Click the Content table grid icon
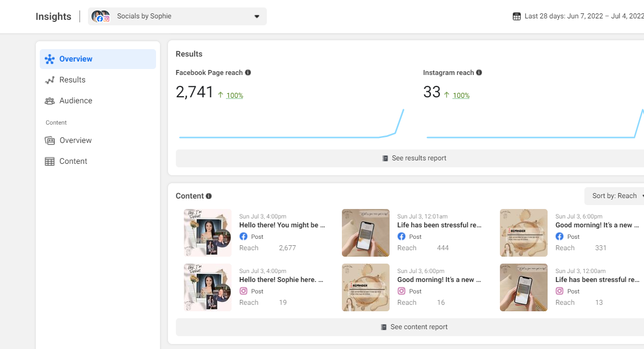 pyautogui.click(x=50, y=161)
